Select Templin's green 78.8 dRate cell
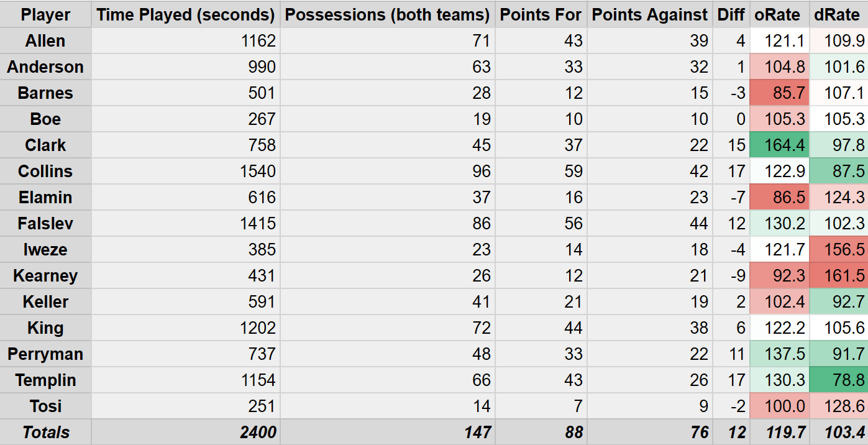 [x=839, y=380]
